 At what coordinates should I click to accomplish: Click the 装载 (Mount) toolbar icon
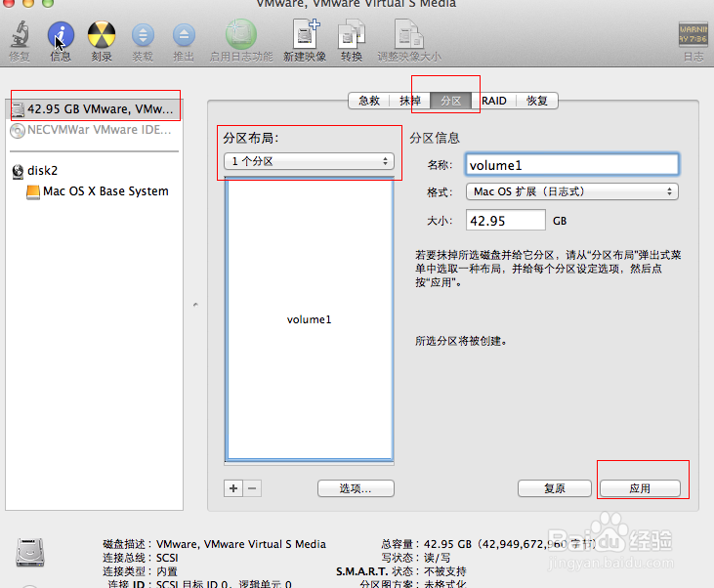pos(143,35)
